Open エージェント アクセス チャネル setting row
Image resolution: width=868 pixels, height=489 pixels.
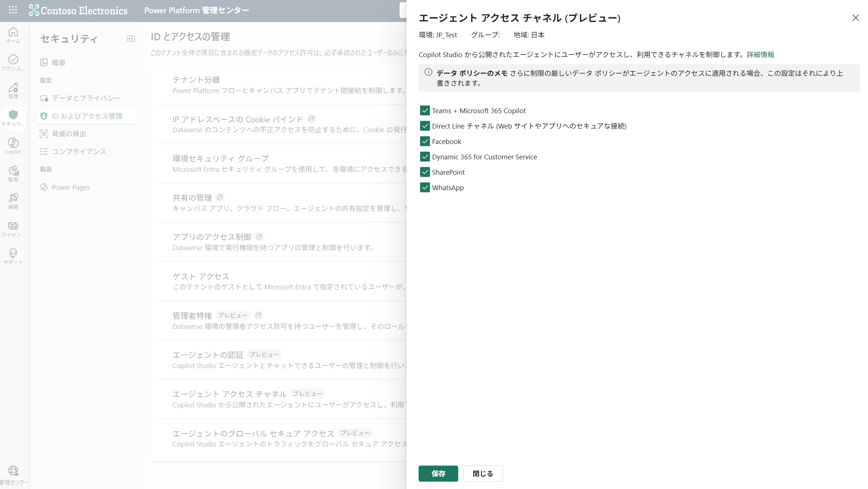click(x=281, y=399)
